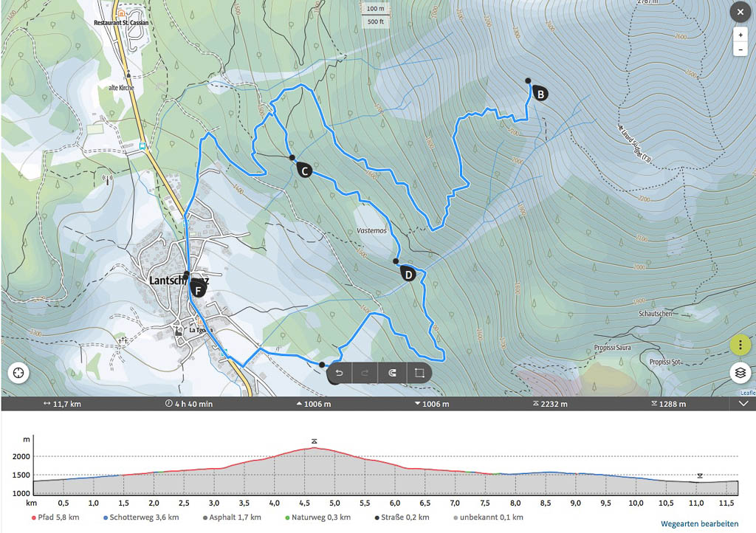
Task: Click waypoint marker B on the route
Action: (x=540, y=94)
